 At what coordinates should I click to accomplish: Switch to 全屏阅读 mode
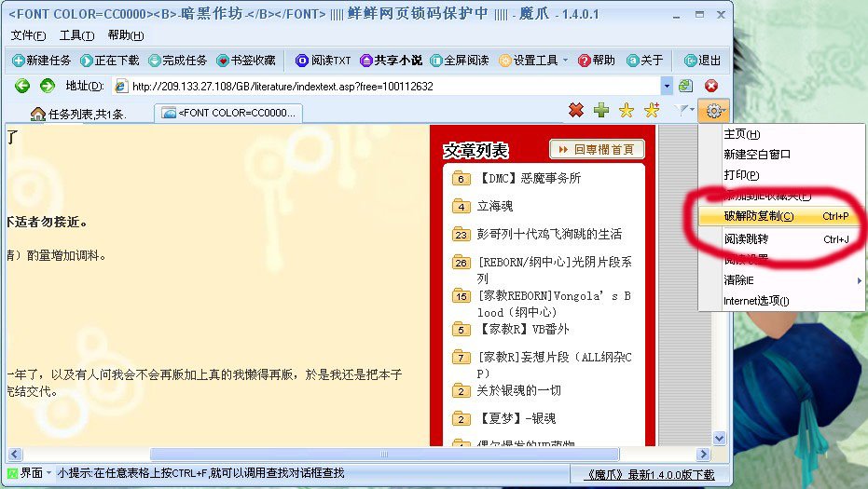(x=460, y=61)
